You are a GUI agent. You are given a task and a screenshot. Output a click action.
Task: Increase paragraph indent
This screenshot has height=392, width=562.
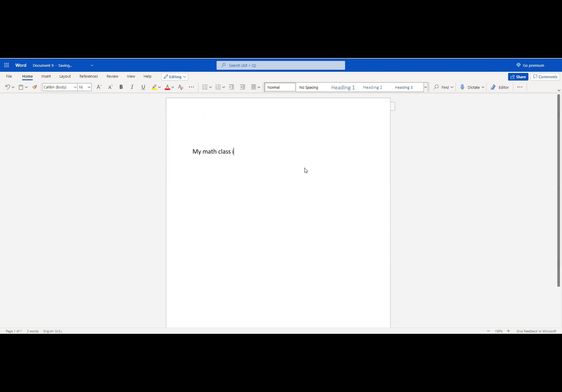click(x=242, y=87)
